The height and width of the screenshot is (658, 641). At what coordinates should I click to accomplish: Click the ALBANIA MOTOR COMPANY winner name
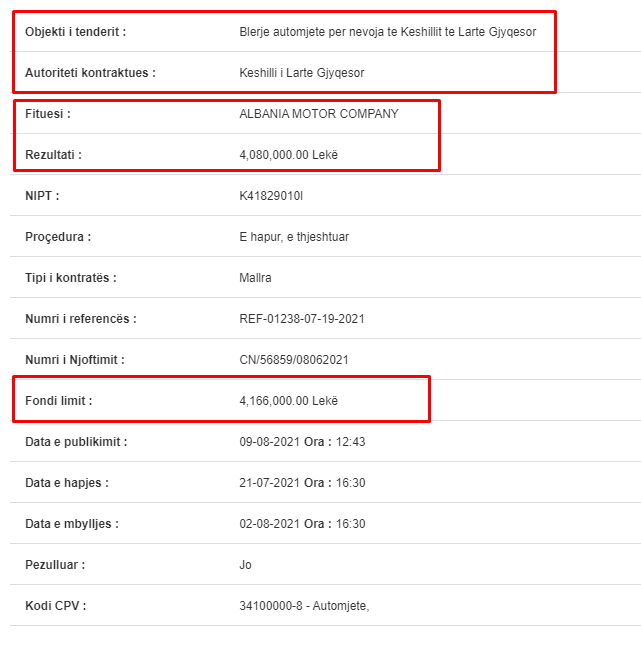[x=319, y=114]
